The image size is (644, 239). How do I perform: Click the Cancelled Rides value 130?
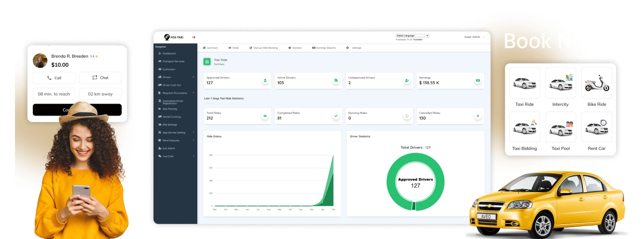(422, 118)
